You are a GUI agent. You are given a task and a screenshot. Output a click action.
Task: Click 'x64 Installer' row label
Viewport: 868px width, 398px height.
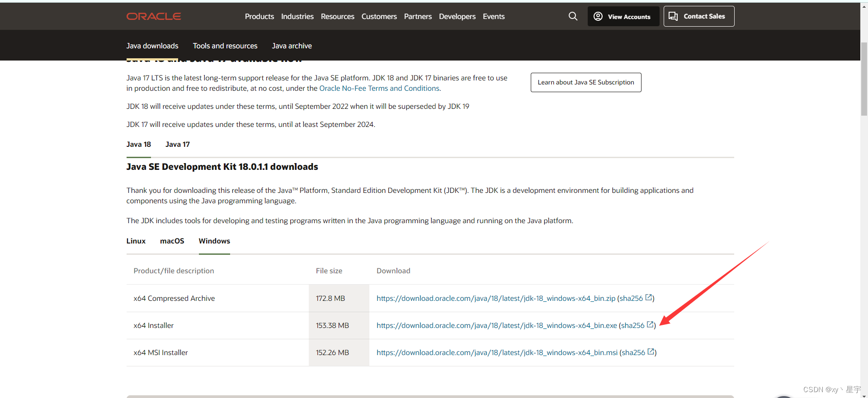coord(154,325)
